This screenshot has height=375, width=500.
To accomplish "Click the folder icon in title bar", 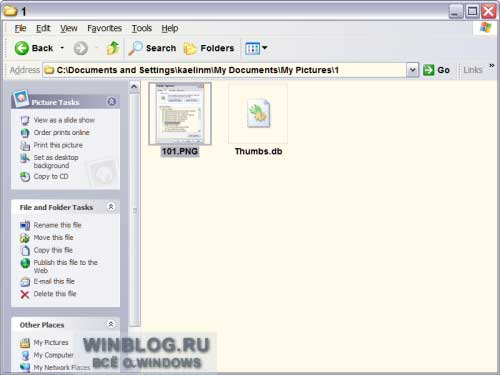I will tap(10, 11).
